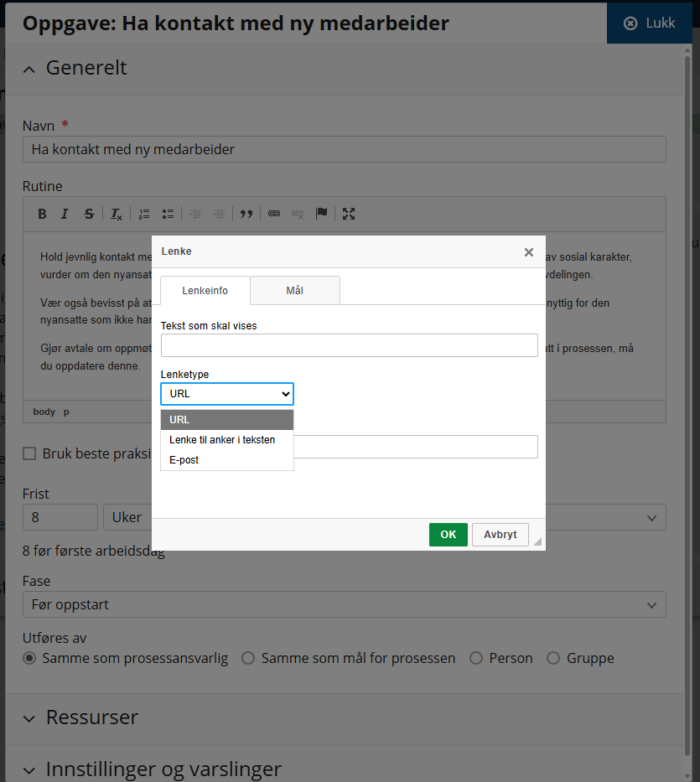This screenshot has width=700, height=782.
Task: Collapse the Generelt section
Action: coord(29,69)
